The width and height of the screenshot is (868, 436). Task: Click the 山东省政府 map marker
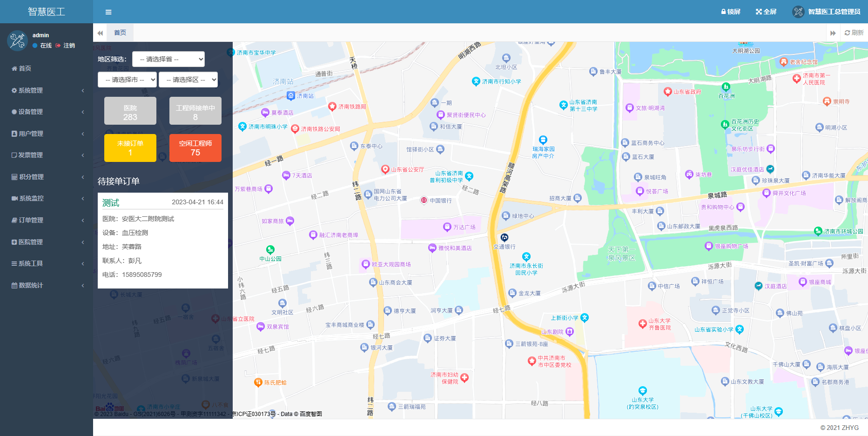pos(668,92)
